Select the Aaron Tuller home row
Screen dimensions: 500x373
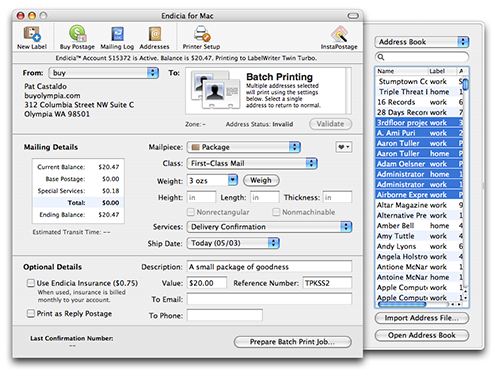419,154
